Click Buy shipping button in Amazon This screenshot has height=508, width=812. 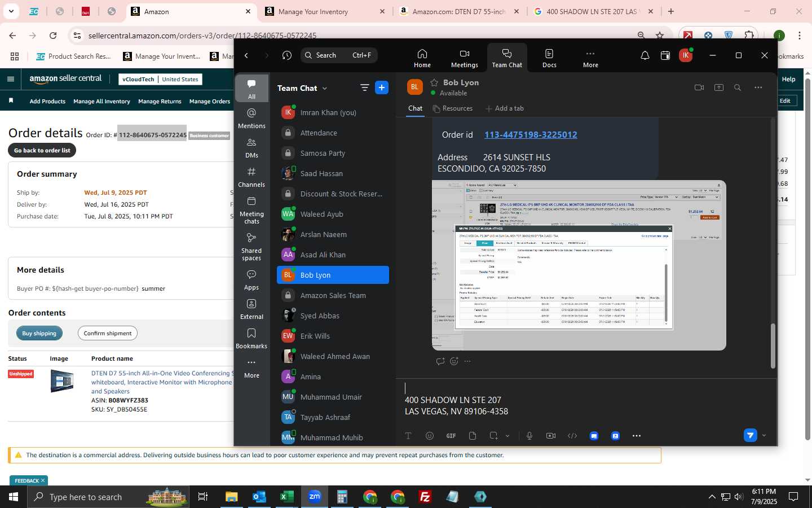[x=39, y=333]
